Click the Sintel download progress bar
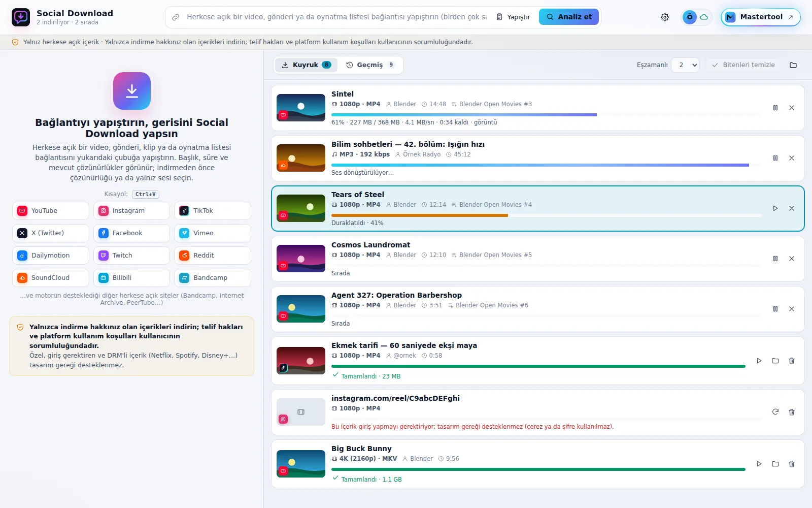This screenshot has height=508, width=812. [546, 115]
